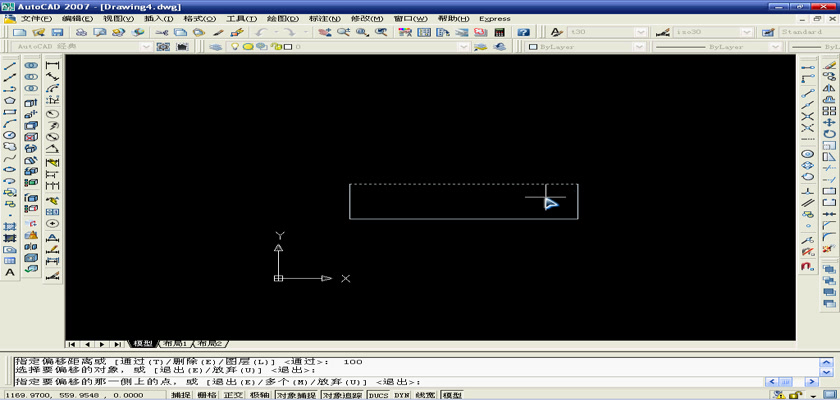The width and height of the screenshot is (840, 400).
Task: Click the Text Style icon
Action: [x=557, y=32]
